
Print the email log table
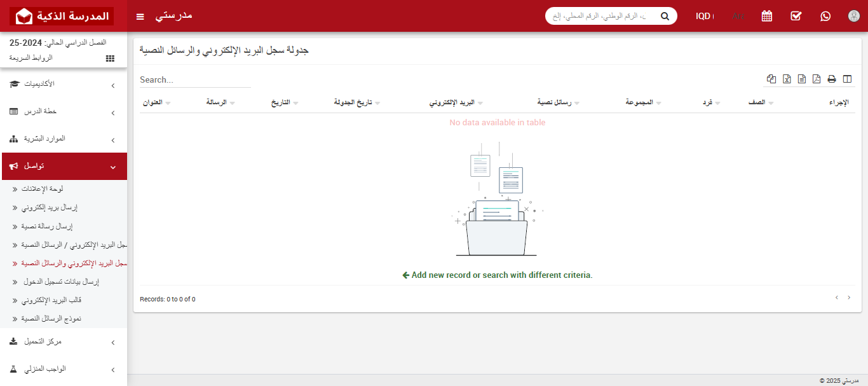pos(832,79)
